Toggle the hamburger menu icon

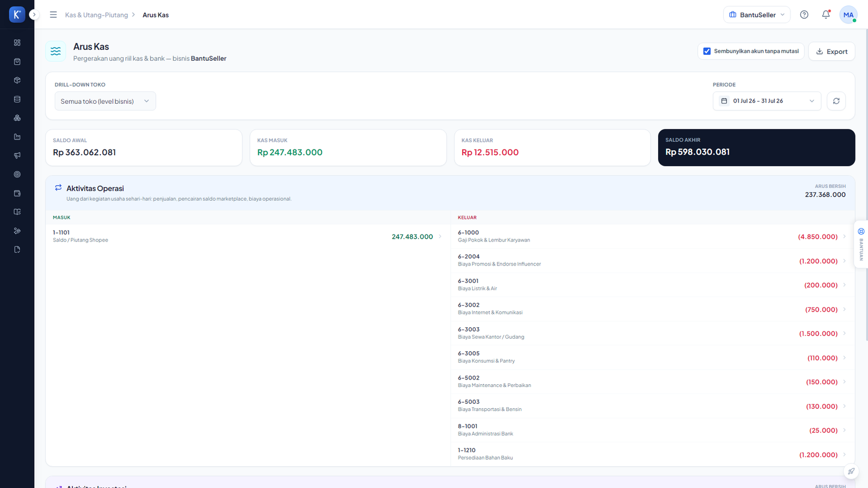[x=53, y=15]
